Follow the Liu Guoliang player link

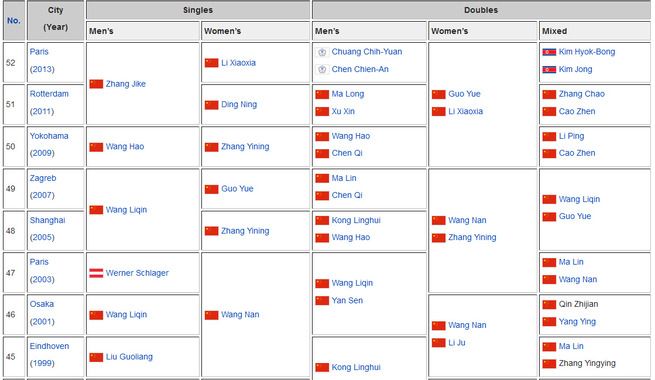coord(129,357)
